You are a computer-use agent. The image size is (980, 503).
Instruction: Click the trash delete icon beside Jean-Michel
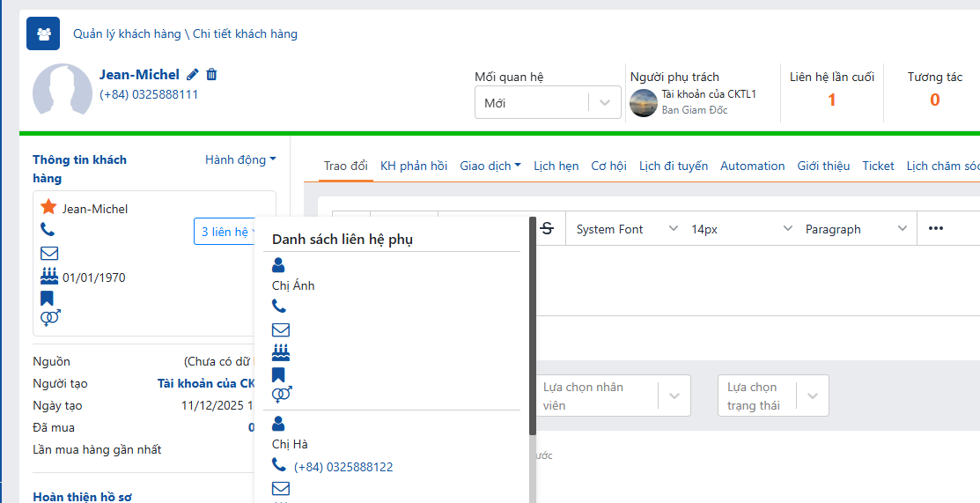coord(211,75)
